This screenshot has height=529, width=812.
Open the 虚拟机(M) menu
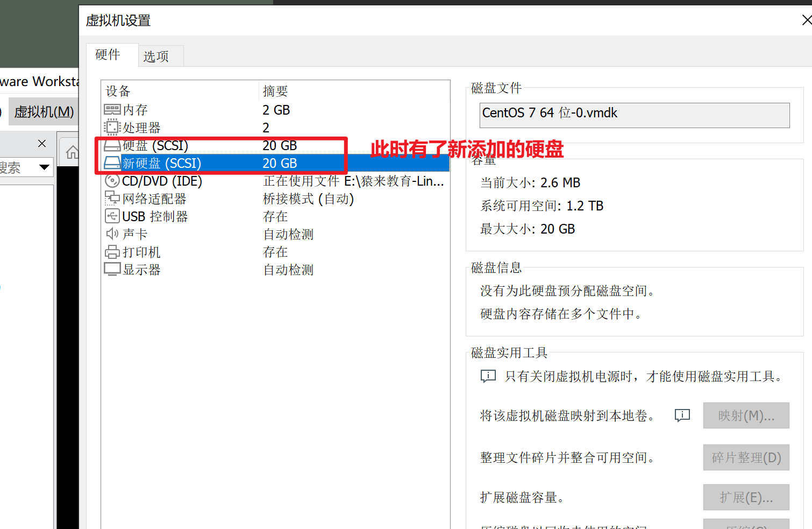coord(43,111)
